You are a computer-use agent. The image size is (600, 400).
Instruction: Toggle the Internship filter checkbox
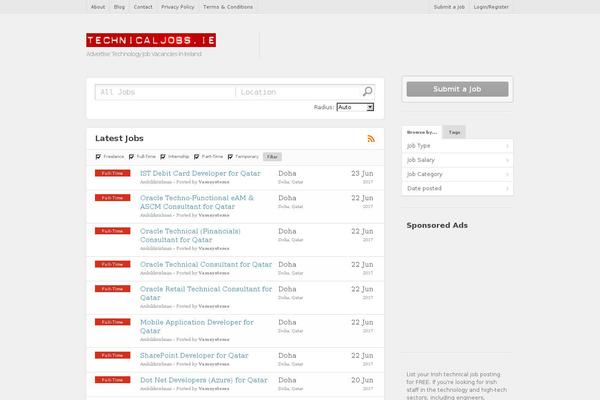coord(163,157)
